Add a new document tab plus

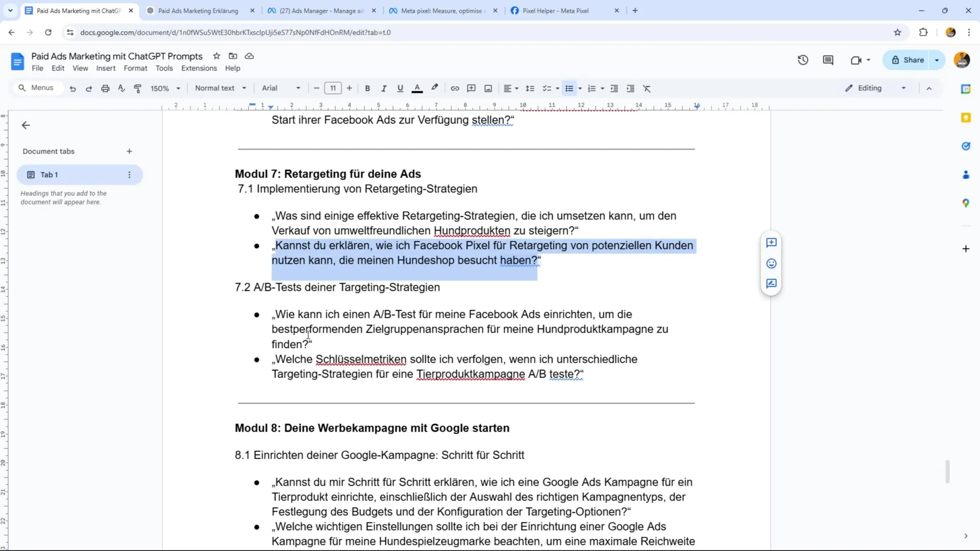129,152
